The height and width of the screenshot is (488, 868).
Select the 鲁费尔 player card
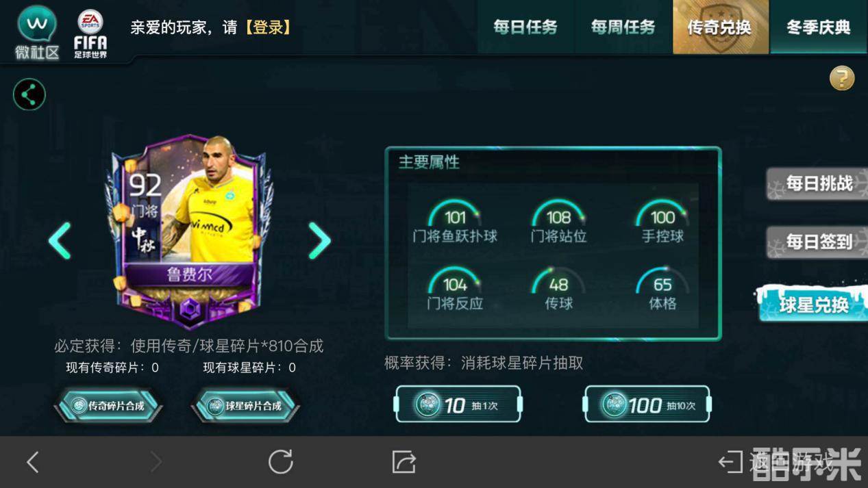click(x=188, y=231)
